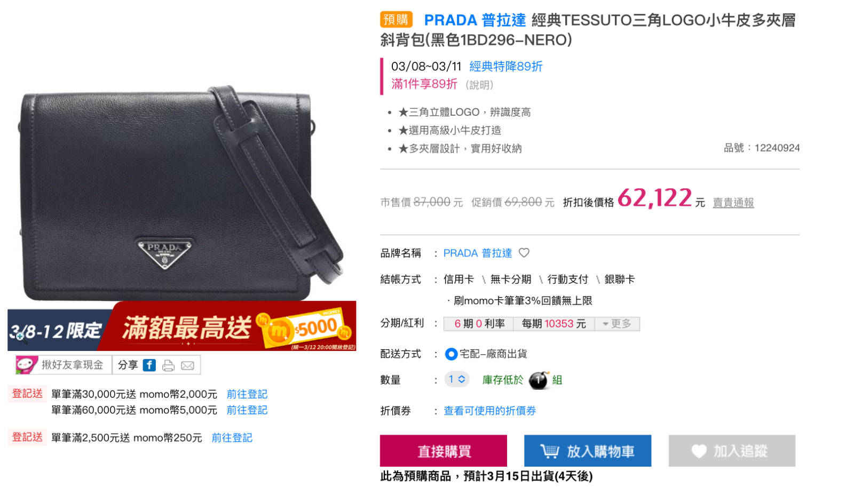
Task: Click 前往登記 for the momo幣250元 offer
Action: coord(232,438)
